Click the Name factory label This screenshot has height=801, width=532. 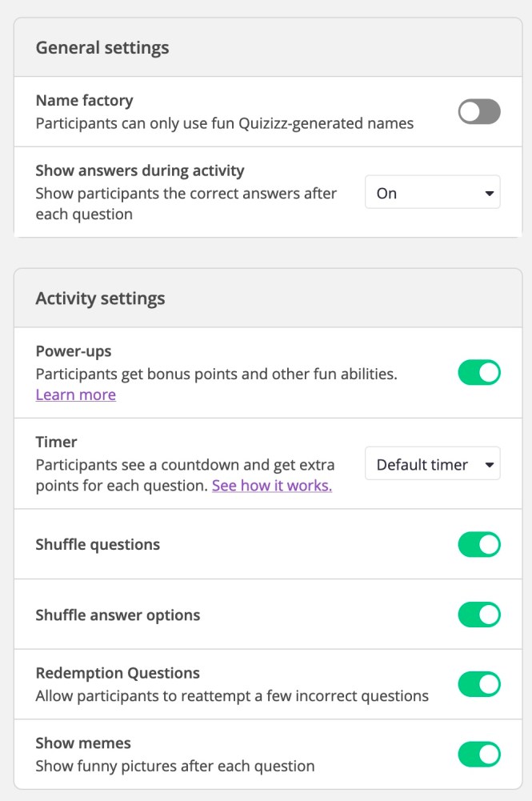pos(84,101)
